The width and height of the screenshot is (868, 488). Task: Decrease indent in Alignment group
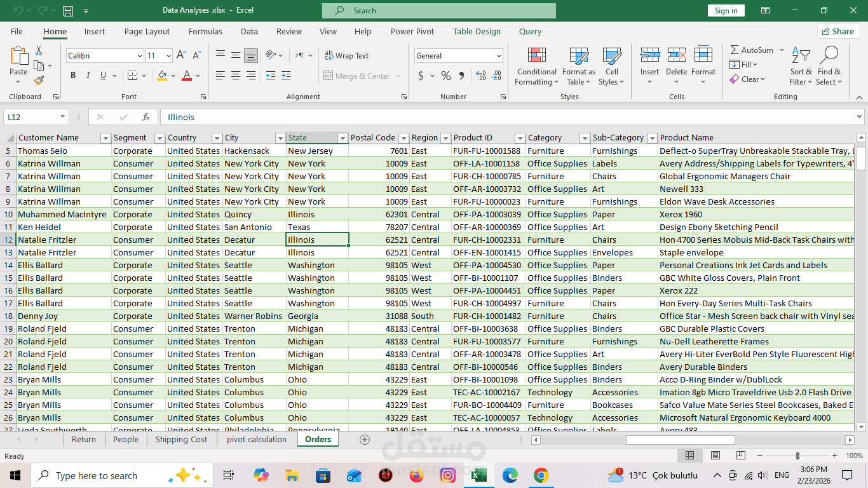(271, 76)
